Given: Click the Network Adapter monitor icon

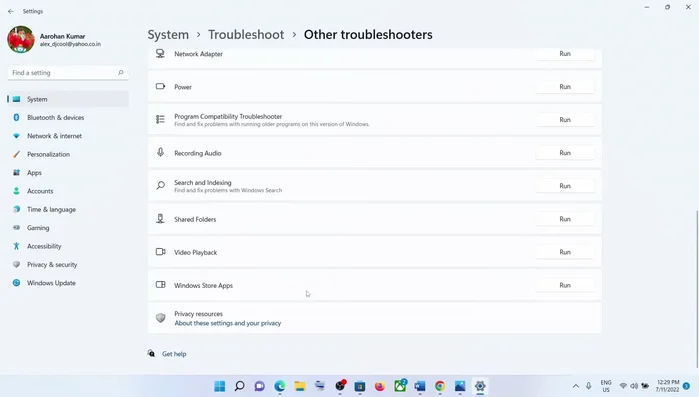Looking at the screenshot, I should (160, 53).
